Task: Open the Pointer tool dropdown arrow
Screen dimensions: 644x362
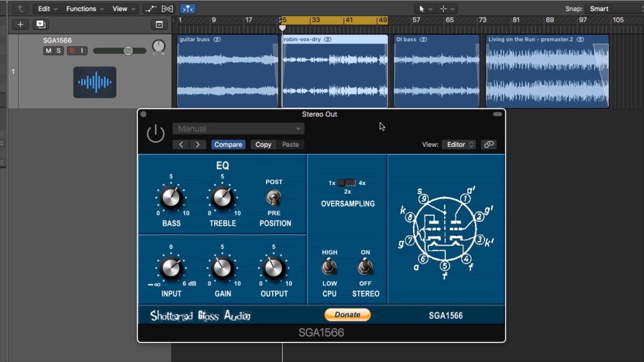Action: [431, 9]
